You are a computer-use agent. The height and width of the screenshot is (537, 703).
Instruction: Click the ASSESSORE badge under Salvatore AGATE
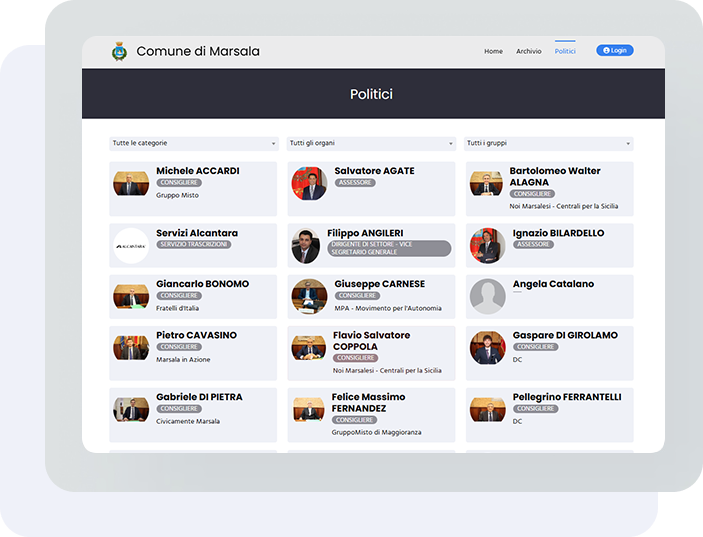click(356, 183)
